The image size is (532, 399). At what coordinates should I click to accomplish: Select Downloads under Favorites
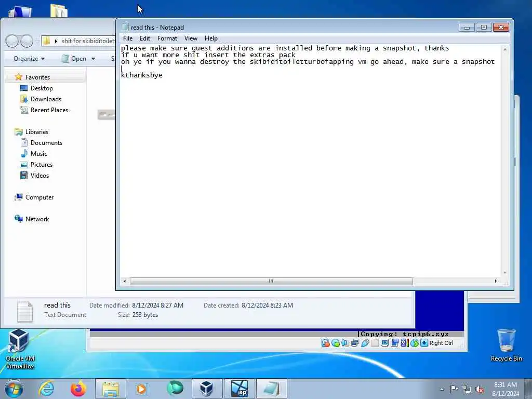46,99
